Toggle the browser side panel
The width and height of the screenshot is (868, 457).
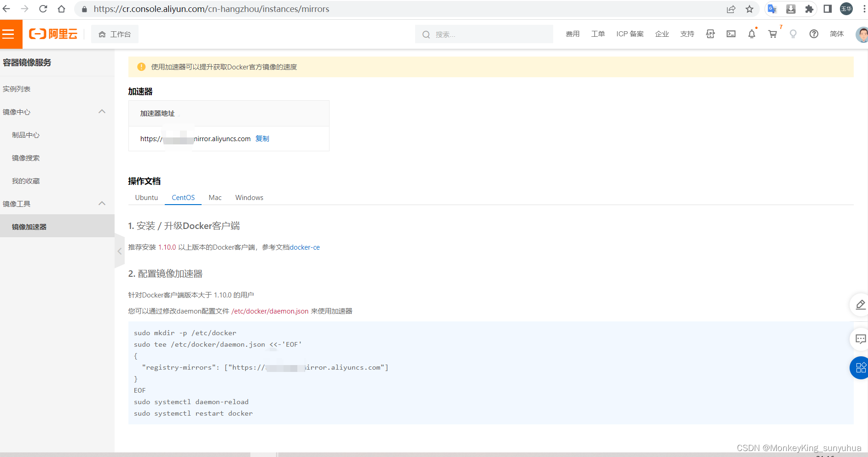point(827,9)
